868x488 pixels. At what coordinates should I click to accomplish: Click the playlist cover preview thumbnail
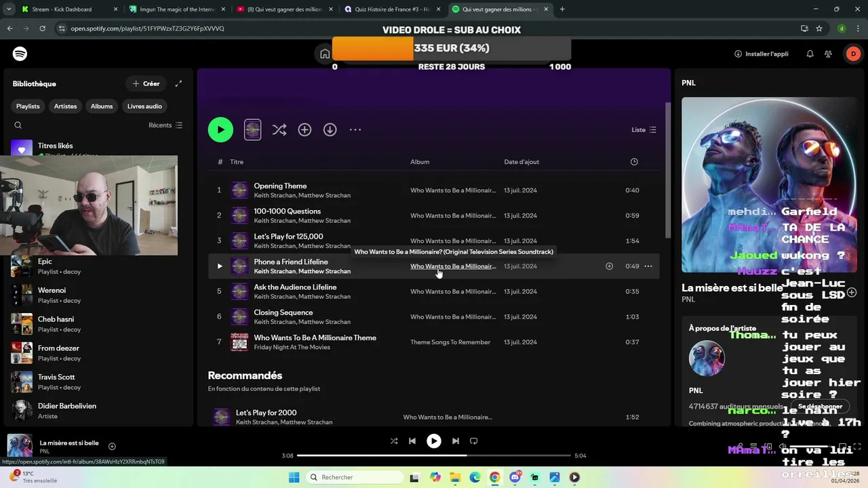tap(252, 129)
